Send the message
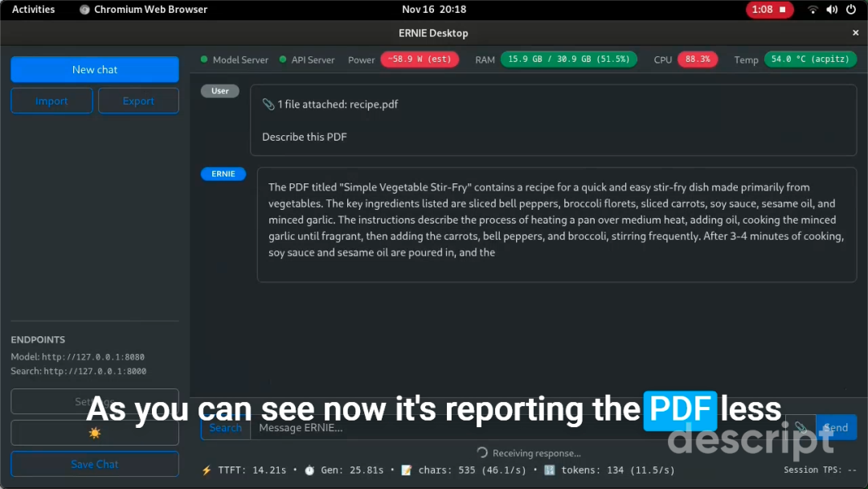The width and height of the screenshot is (868, 489). click(836, 428)
